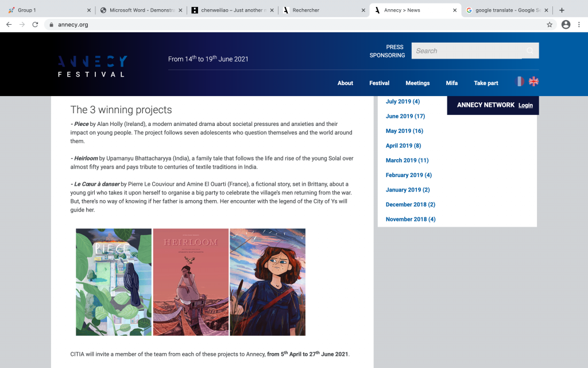Click the PRESS link in the header
588x368 pixels.
coord(394,47)
